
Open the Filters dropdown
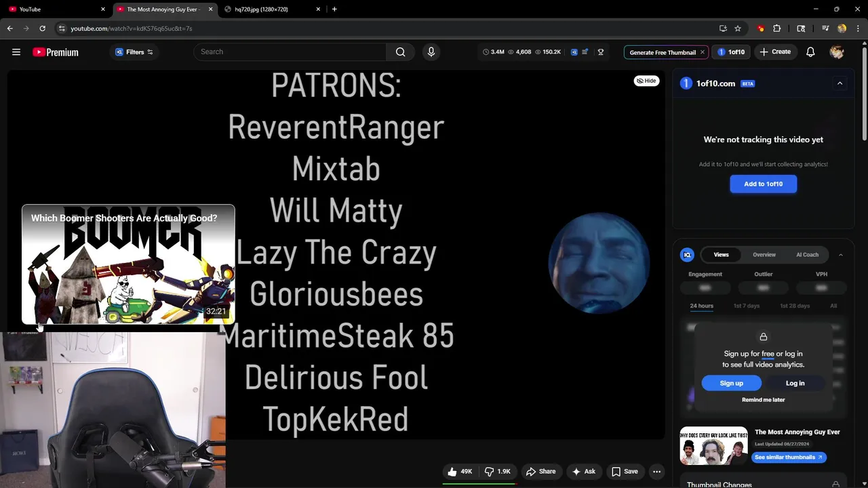tap(134, 52)
